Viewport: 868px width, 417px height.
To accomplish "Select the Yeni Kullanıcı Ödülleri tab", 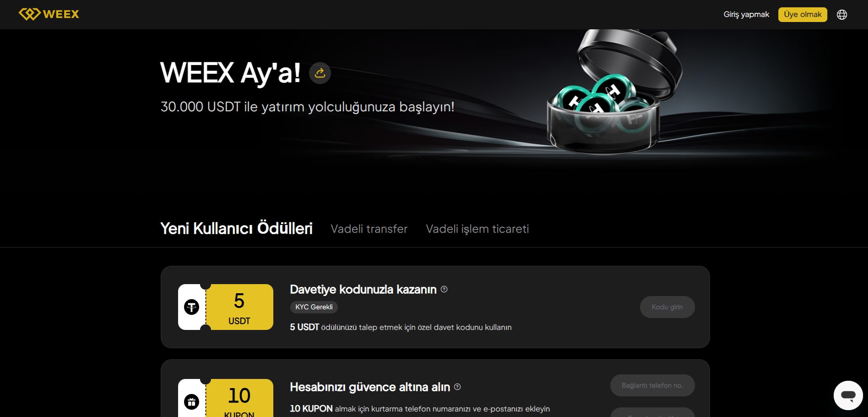I will click(x=236, y=228).
